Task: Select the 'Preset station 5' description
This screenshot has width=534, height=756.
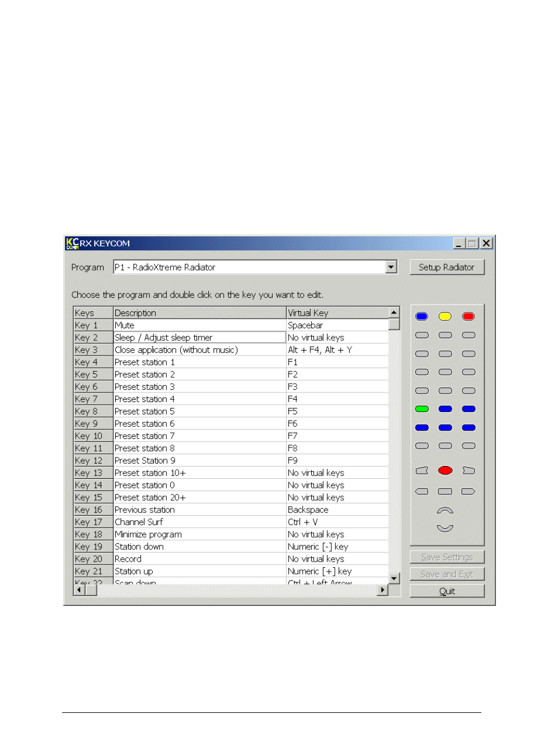Action: point(199,412)
